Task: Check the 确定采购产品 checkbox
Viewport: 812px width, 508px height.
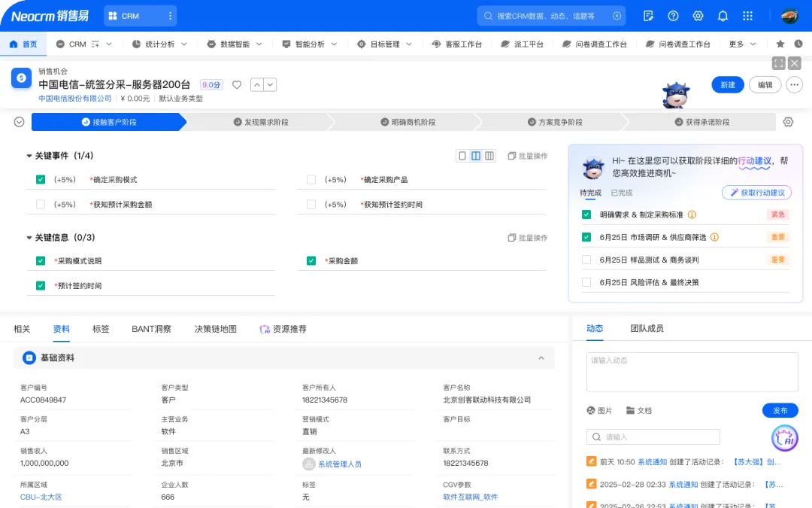Action: click(311, 180)
